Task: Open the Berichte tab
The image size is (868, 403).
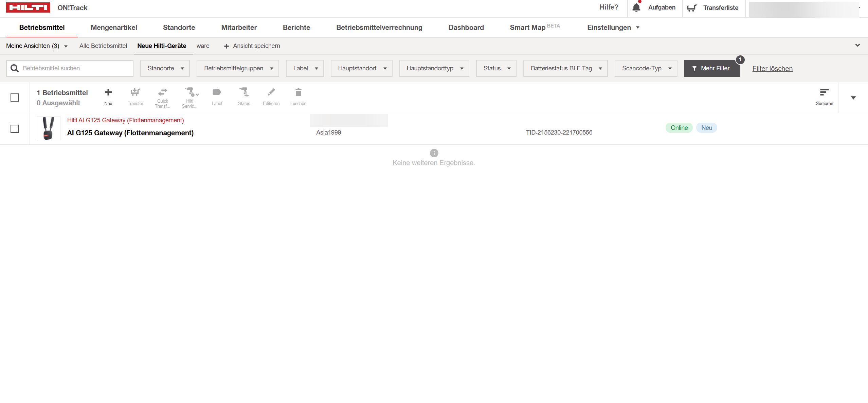Action: 296,28
